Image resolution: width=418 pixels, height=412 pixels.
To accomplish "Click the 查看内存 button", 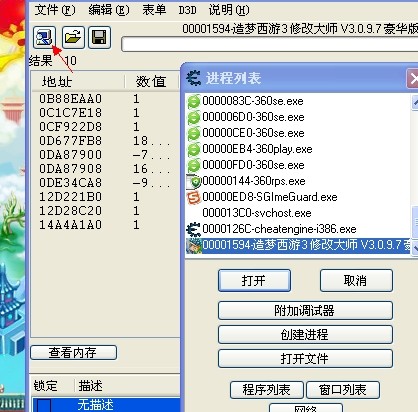I will 73,353.
